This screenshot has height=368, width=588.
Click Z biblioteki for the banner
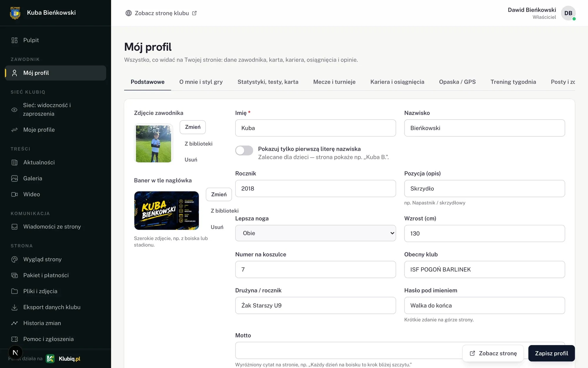(x=225, y=211)
